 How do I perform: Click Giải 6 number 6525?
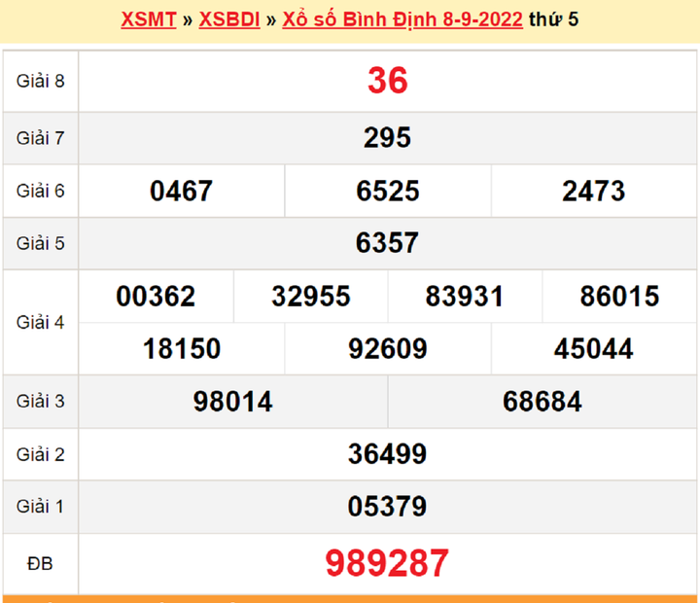click(387, 191)
